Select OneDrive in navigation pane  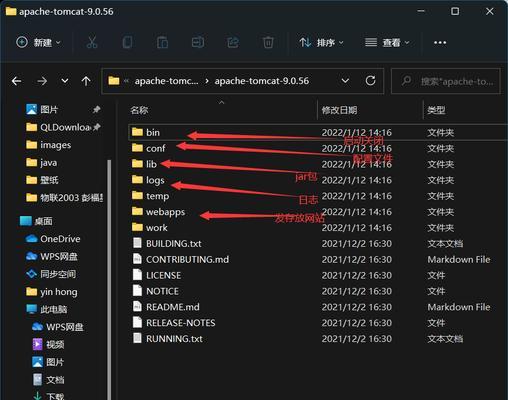[x=53, y=239]
